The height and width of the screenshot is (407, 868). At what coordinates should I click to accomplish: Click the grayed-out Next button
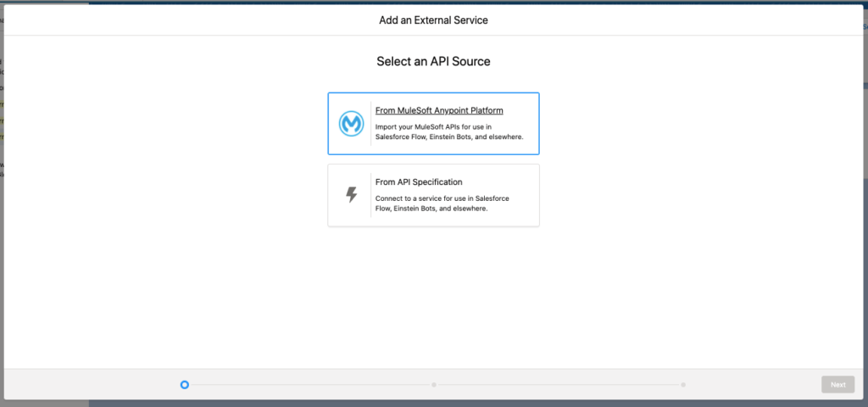(x=837, y=384)
